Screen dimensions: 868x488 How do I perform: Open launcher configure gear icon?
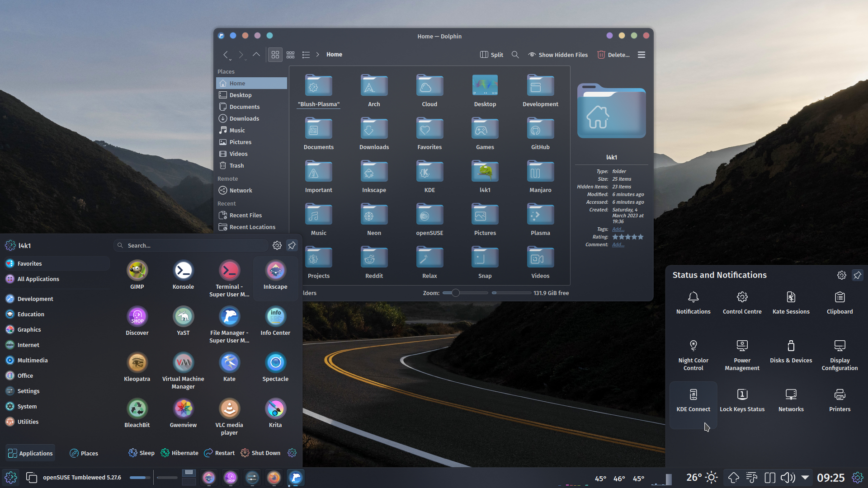[277, 245]
